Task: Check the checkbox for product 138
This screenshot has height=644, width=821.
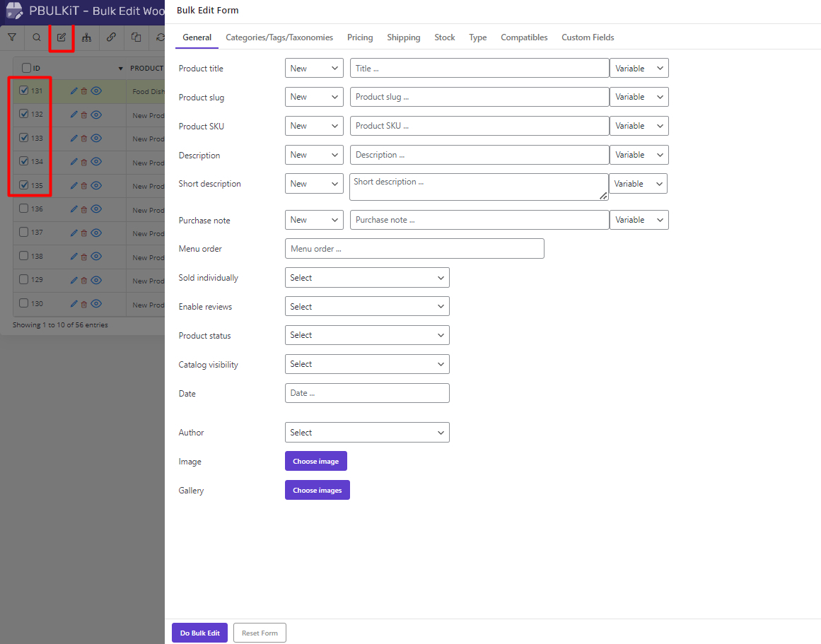Action: 23,256
